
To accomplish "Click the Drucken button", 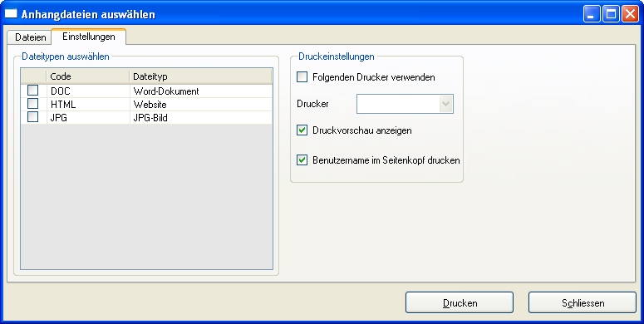I will pos(460,302).
